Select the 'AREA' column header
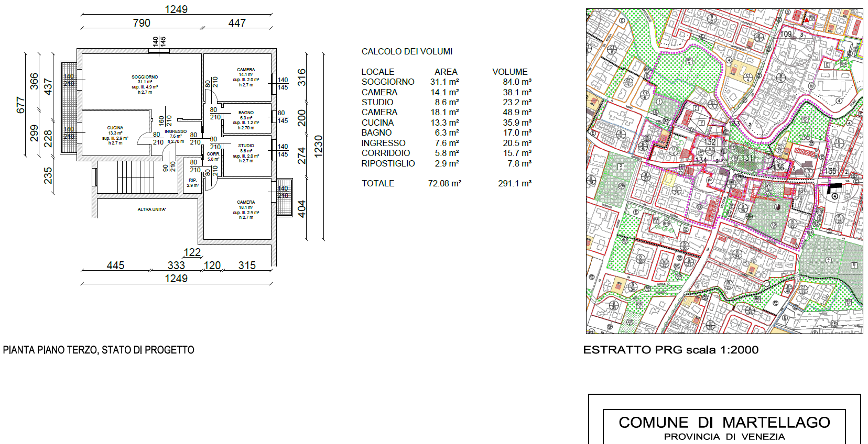The image size is (868, 444). click(446, 72)
